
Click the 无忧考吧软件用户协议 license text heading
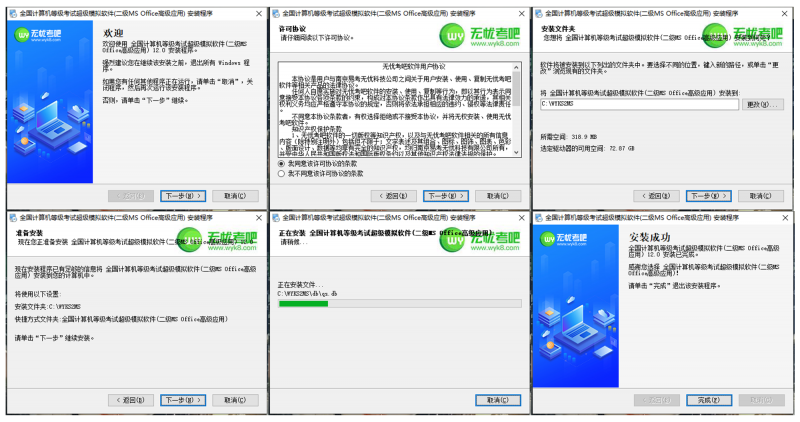point(414,67)
